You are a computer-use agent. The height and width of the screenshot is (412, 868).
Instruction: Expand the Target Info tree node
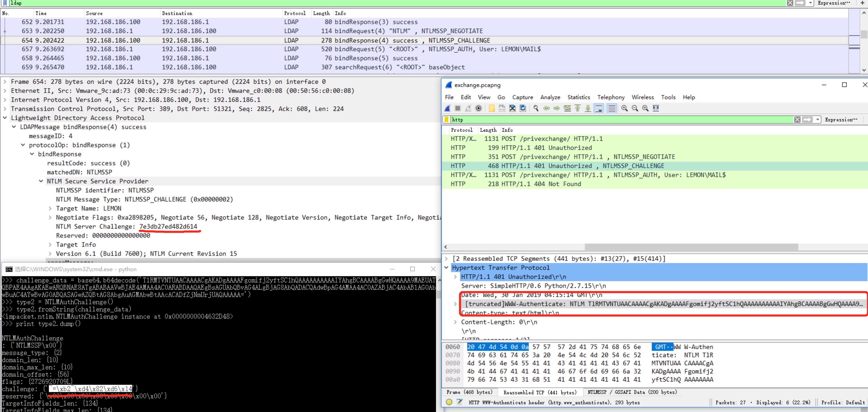50,244
